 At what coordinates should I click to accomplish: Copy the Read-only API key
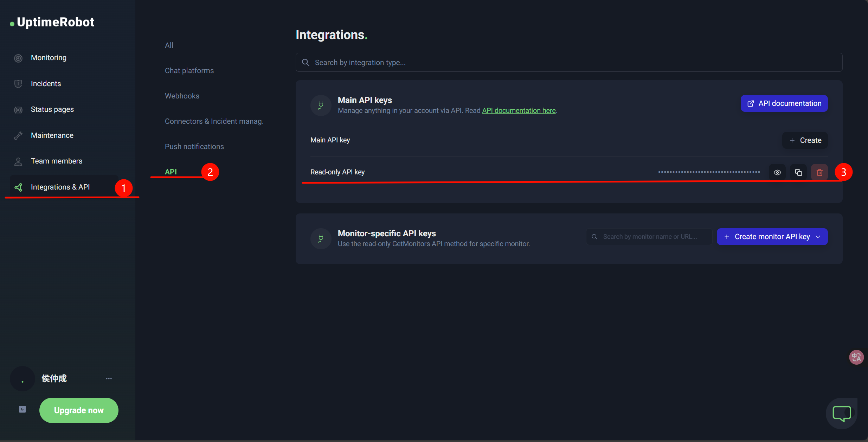click(798, 172)
